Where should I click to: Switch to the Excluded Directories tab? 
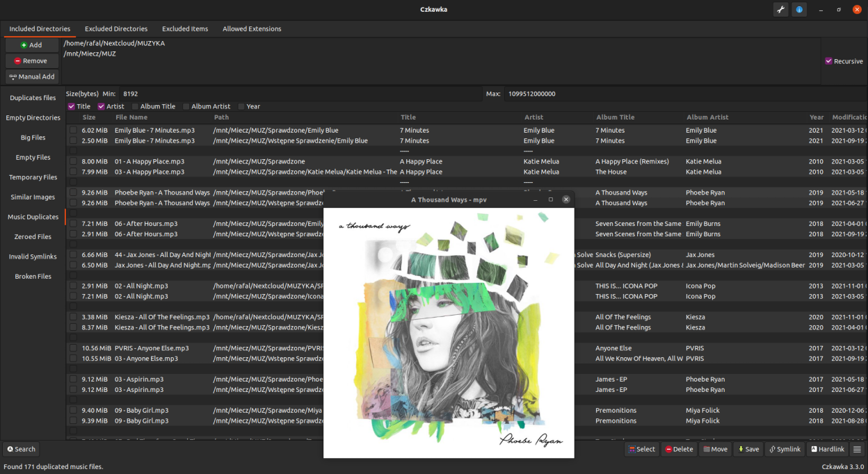point(116,29)
